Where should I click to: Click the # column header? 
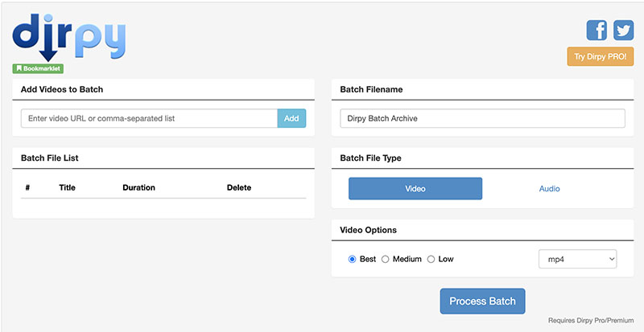(x=27, y=187)
